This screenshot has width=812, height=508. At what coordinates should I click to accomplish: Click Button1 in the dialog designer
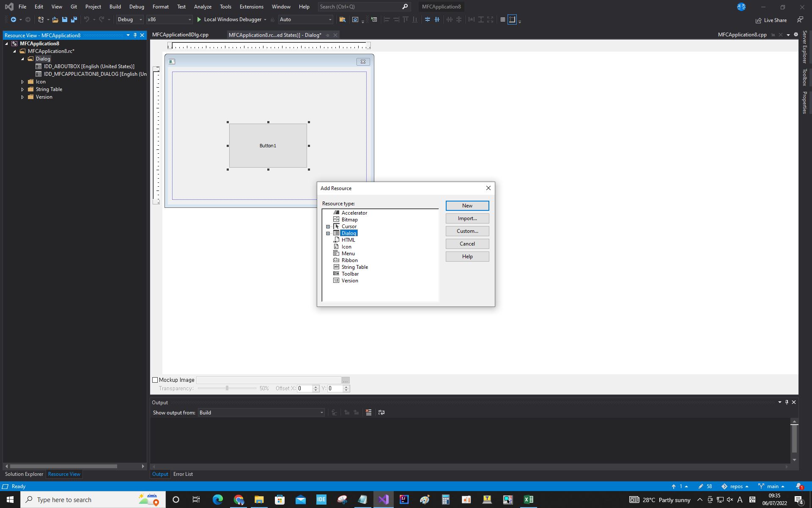[268, 146]
